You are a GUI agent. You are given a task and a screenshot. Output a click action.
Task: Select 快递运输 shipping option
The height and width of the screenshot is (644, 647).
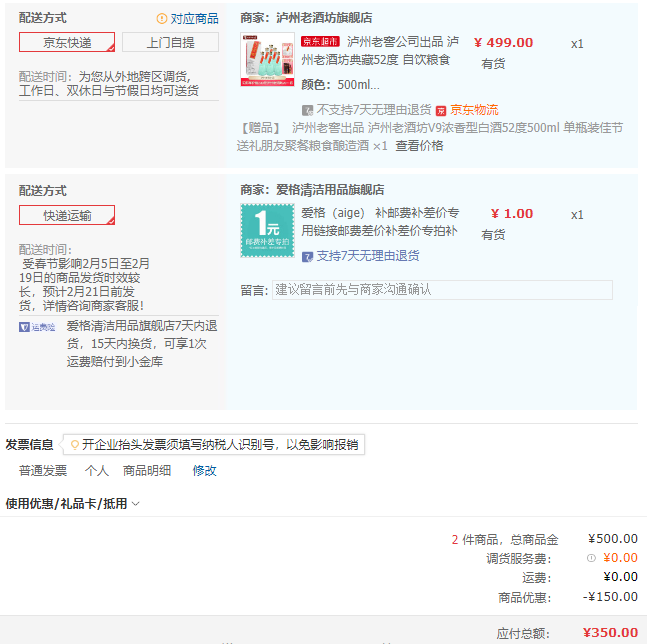(x=67, y=215)
